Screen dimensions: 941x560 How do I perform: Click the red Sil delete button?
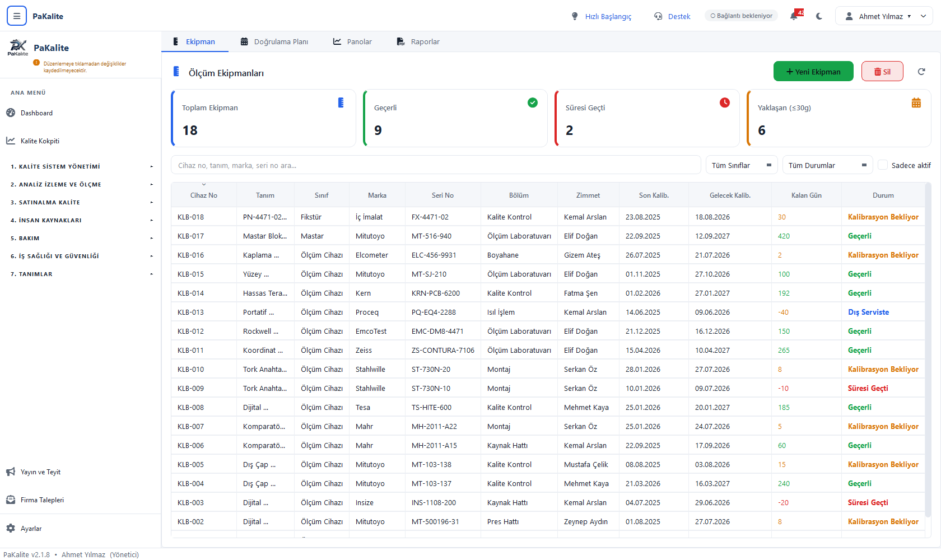[x=882, y=71]
